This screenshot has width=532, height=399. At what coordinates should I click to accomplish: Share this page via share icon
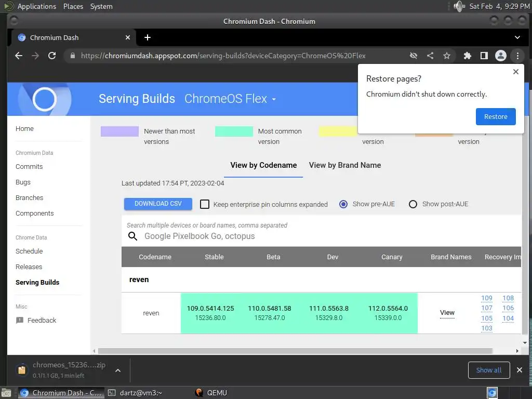pos(430,56)
